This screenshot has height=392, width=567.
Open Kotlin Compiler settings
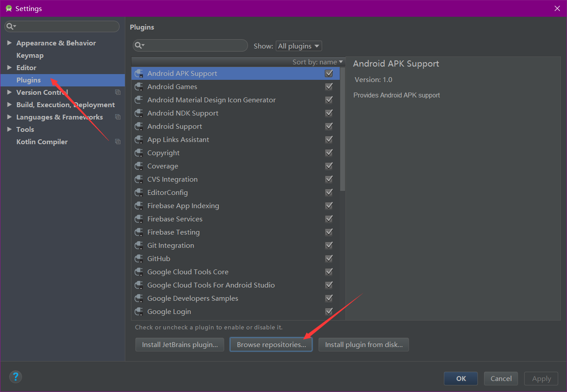[x=42, y=142]
